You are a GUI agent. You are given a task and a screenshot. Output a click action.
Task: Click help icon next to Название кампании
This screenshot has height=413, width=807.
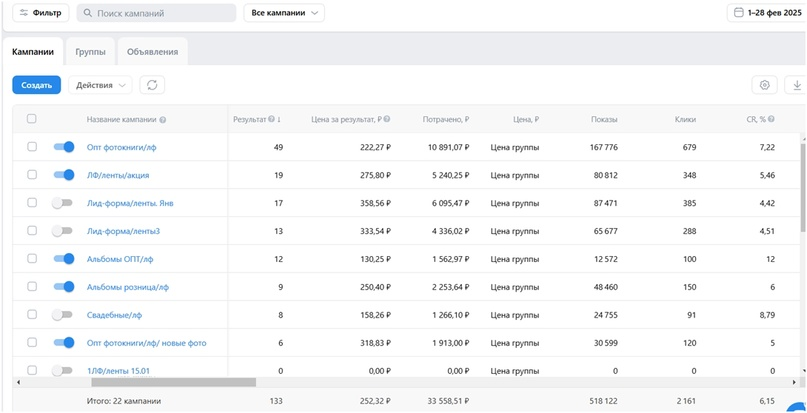click(x=163, y=120)
